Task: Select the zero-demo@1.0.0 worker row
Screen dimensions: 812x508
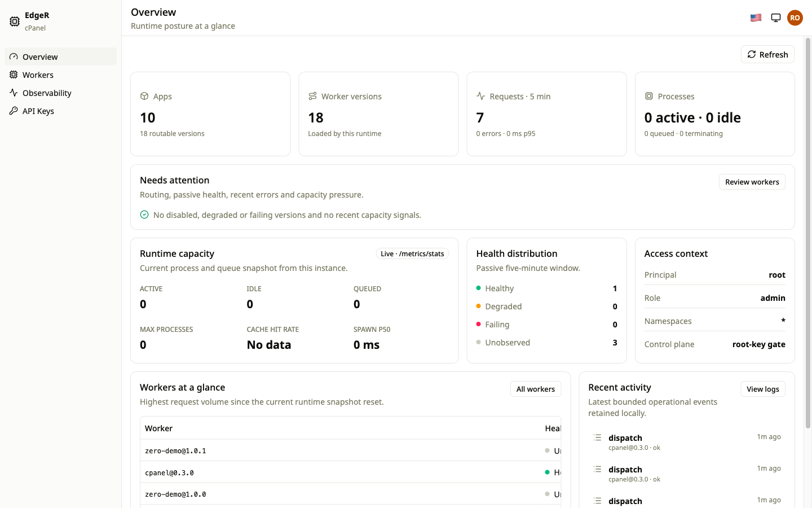Action: [350, 494]
